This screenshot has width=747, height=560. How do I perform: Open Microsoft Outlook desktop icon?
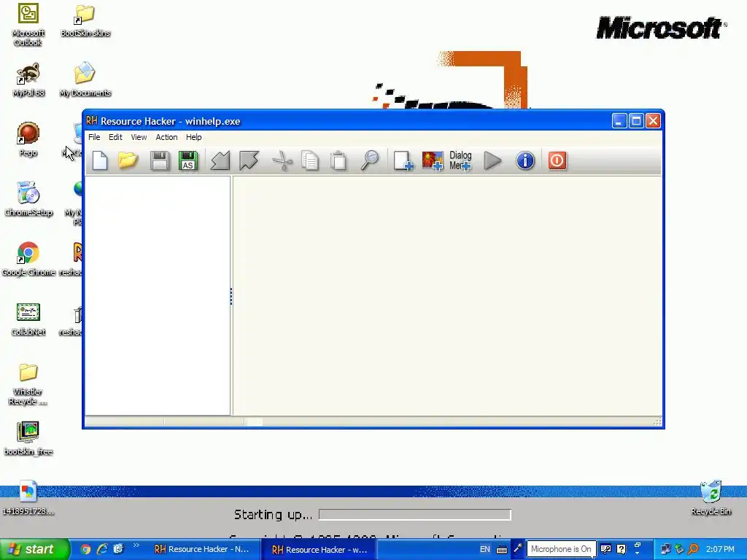tap(28, 24)
